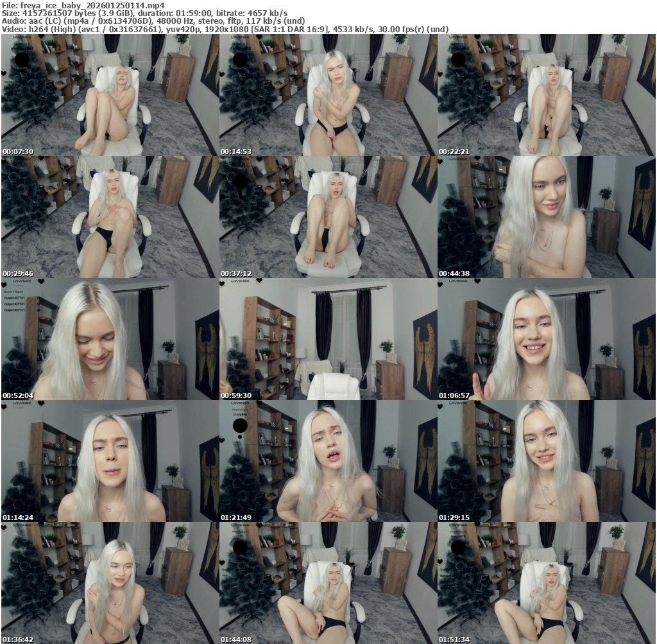This screenshot has width=657, height=644.
Task: Click the 00:07:30 timestamp label
Action: click(18, 152)
